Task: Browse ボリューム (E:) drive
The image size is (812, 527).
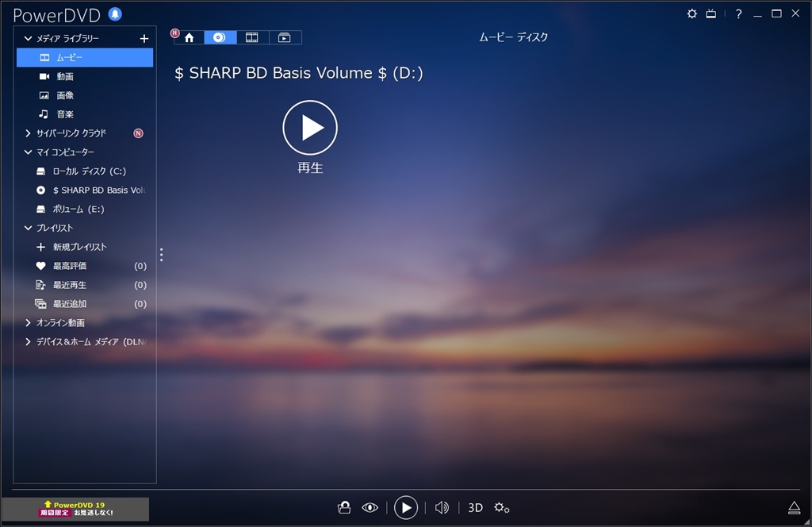Action: (x=85, y=210)
